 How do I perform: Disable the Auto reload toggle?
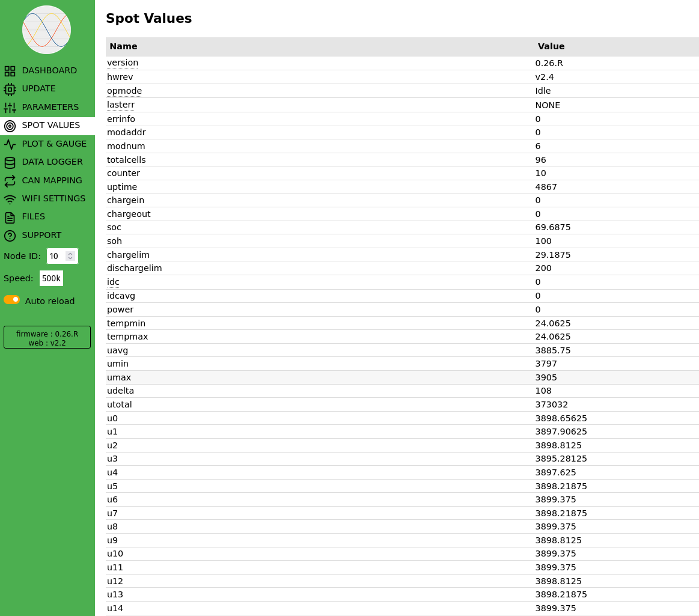click(x=12, y=300)
